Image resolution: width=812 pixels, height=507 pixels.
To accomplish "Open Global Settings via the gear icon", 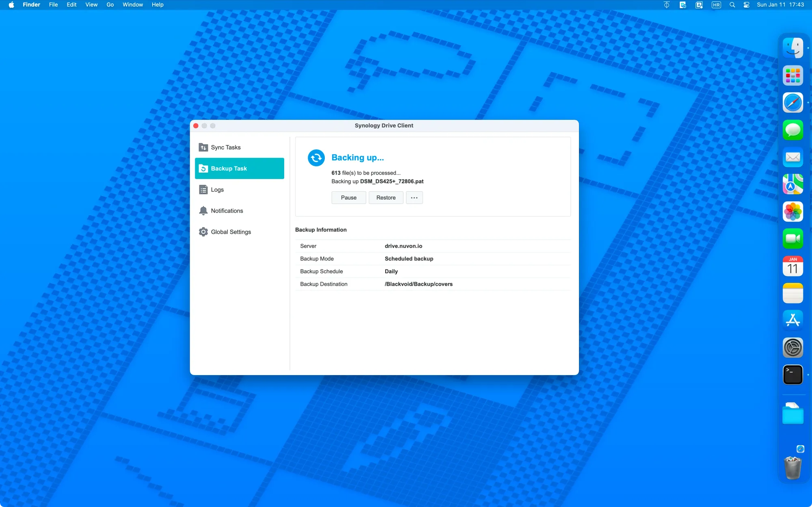I will [203, 232].
